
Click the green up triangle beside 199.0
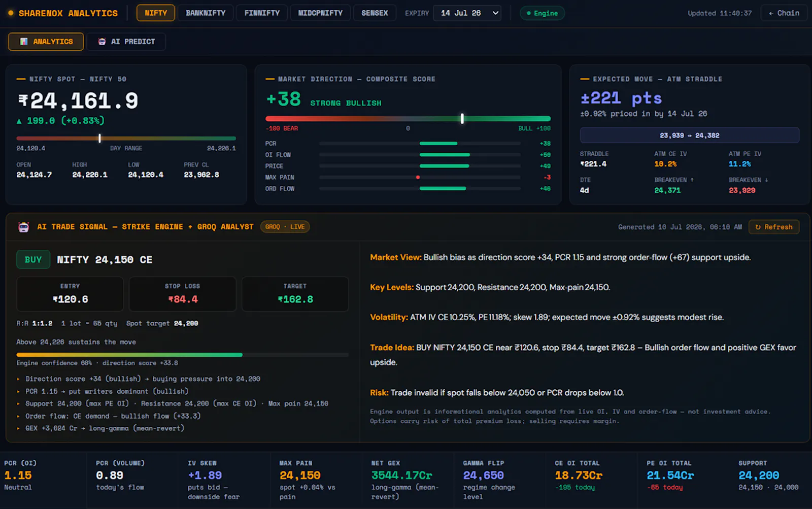[x=19, y=121]
